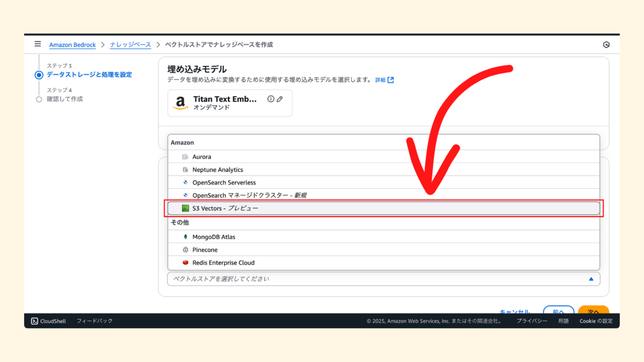Screen dimensions: 644x362
Task: Click the OpenSearch Serverless icon
Action: [x=185, y=182]
